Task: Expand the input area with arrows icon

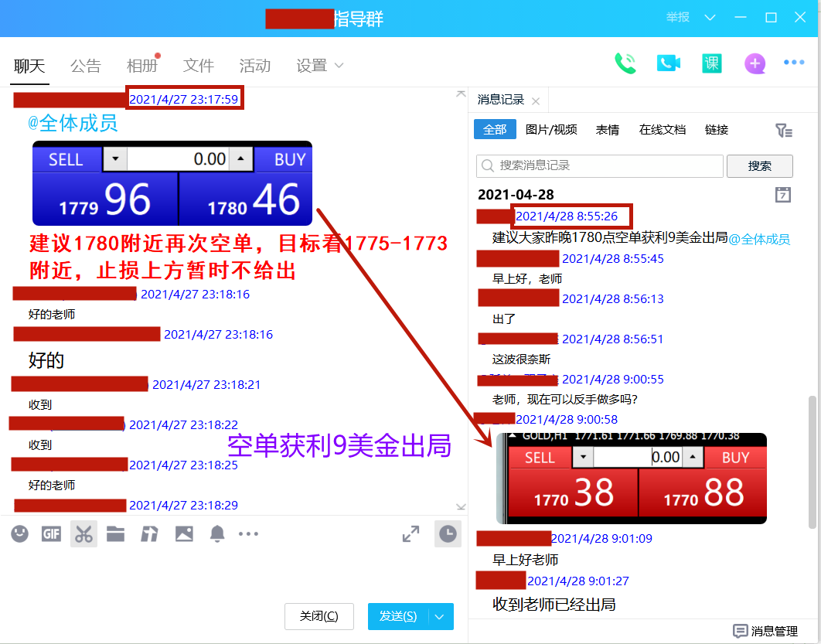Action: (x=410, y=533)
